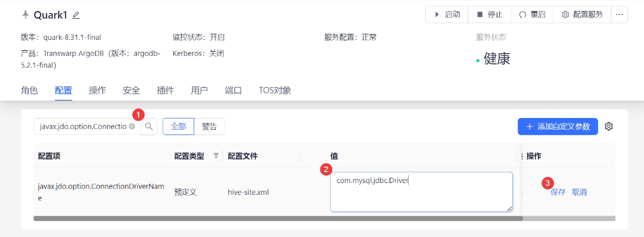Click the hive-site.xml file cell

tap(248, 192)
